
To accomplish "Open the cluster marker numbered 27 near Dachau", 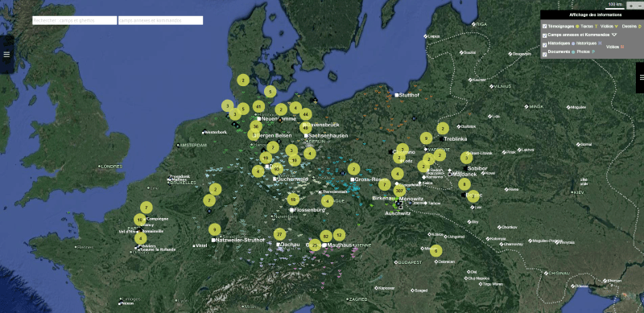I will click(279, 234).
